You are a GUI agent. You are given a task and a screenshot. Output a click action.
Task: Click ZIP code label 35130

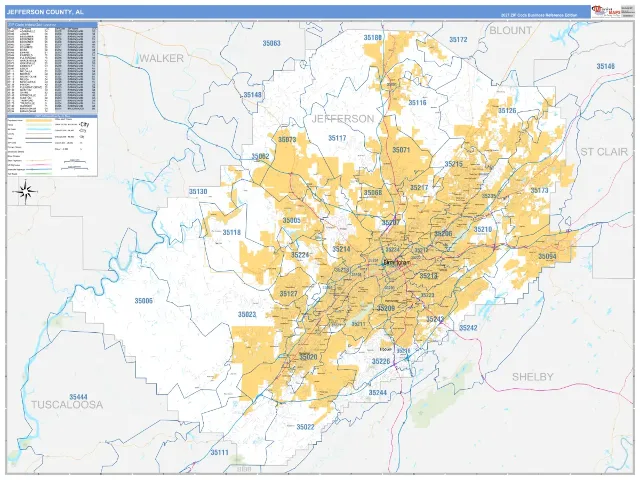[198, 191]
